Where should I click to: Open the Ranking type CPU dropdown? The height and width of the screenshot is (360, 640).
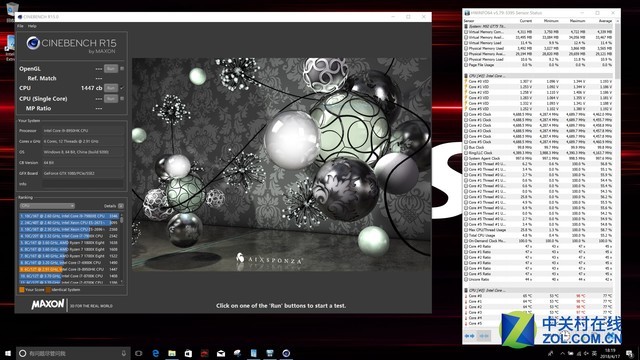coord(47,206)
